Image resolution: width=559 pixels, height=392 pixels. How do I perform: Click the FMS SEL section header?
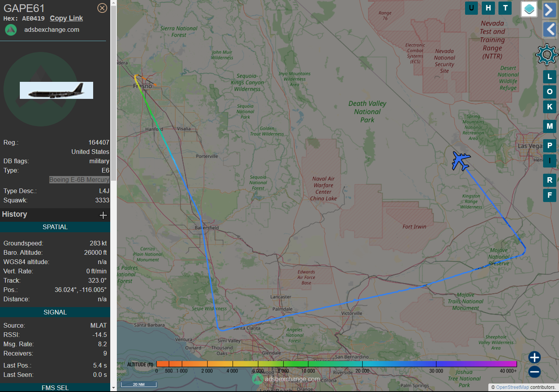(x=55, y=388)
